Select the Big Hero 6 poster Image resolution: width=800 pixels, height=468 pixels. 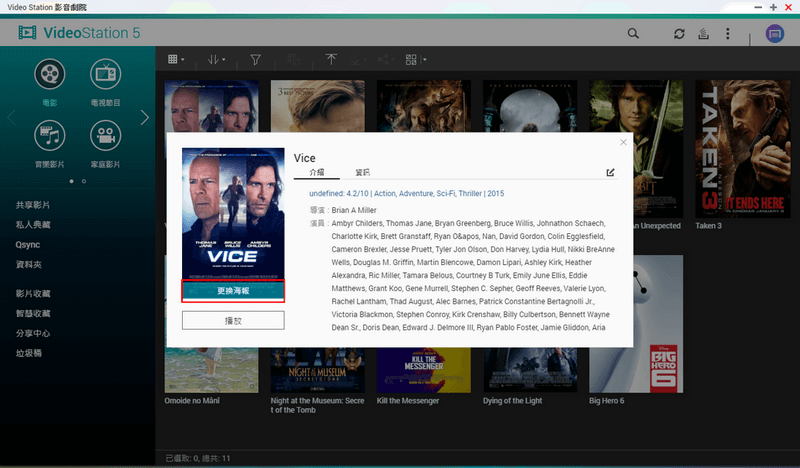click(x=658, y=371)
